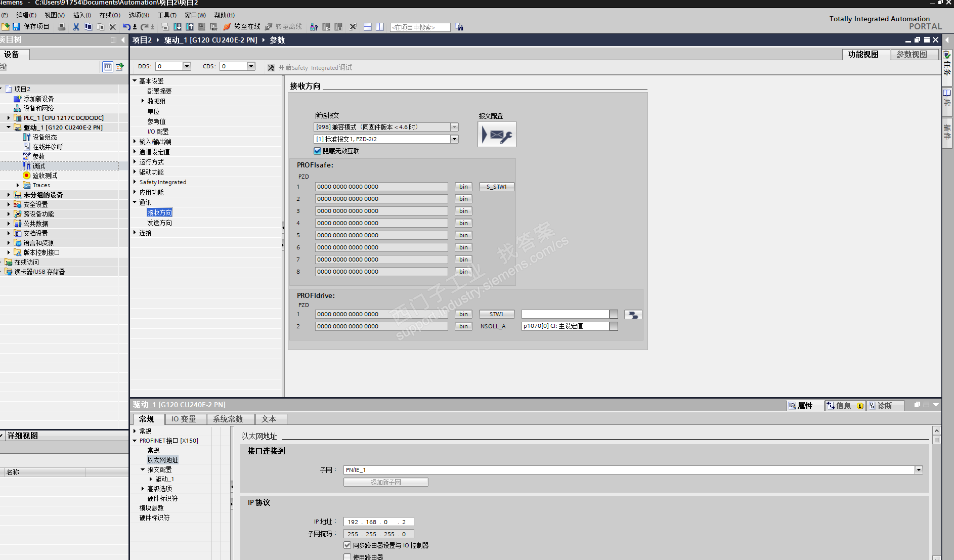954x560 pixels.
Task: Select 配置摘要 in the parameter tree
Action: point(160,91)
